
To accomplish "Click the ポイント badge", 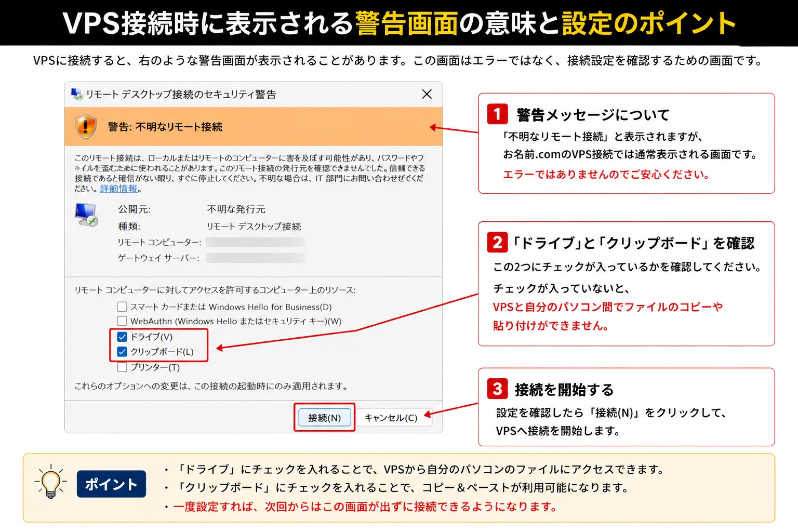I will coord(111,484).
